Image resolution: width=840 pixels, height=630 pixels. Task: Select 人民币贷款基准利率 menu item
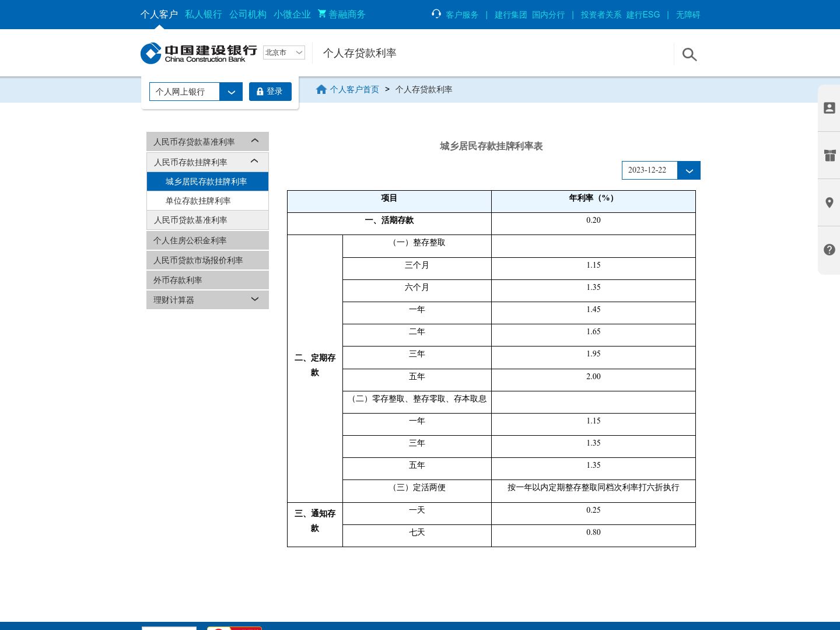pos(208,220)
